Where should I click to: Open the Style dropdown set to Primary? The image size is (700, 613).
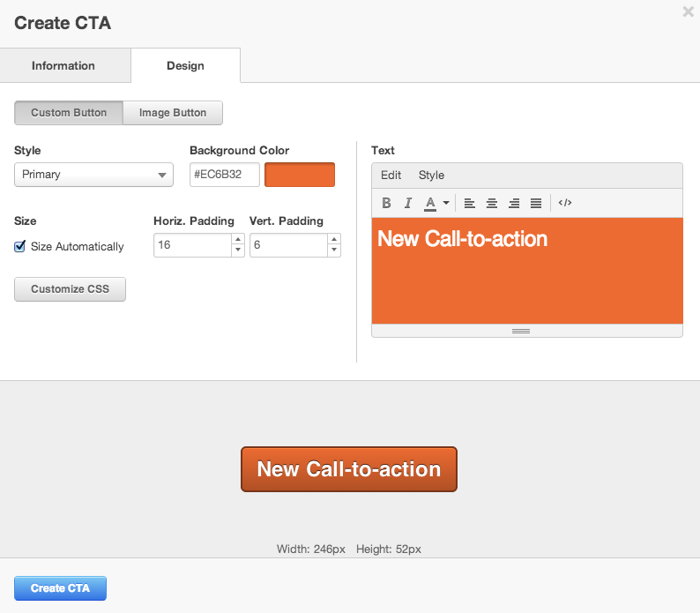click(x=93, y=175)
